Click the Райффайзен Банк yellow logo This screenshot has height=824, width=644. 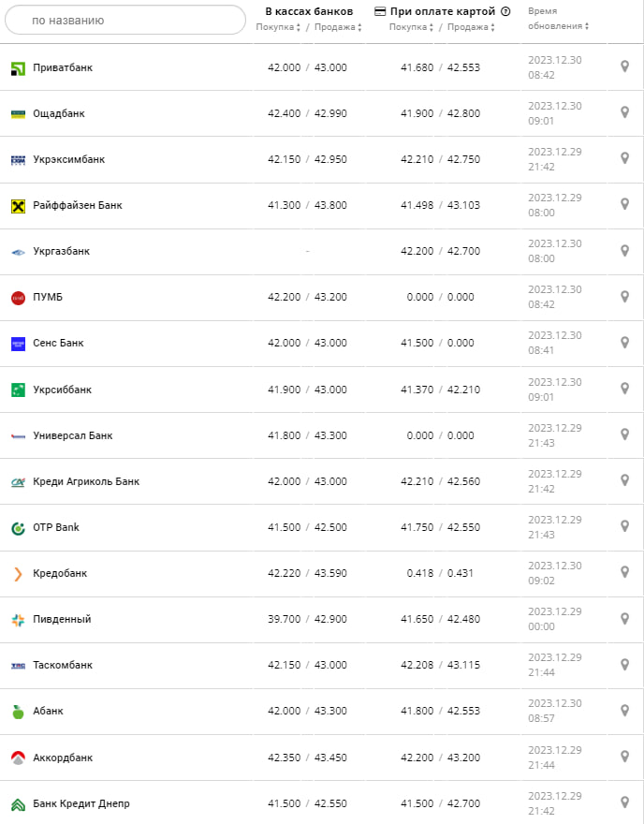18,205
